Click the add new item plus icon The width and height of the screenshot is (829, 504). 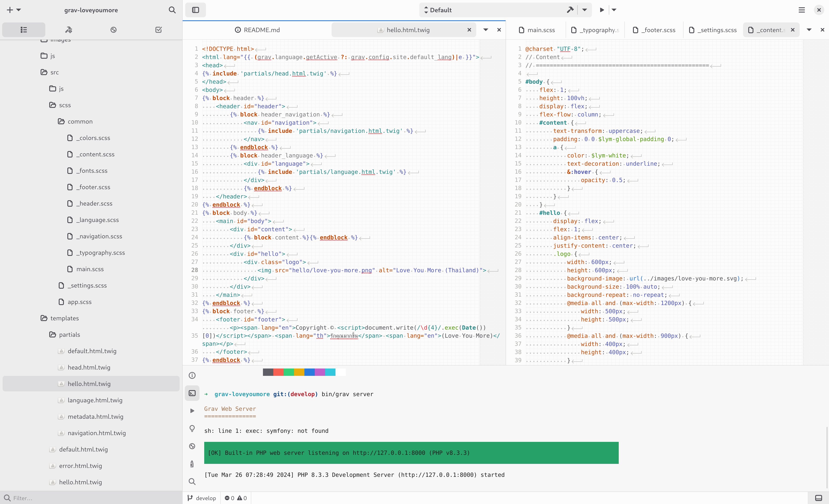(10, 10)
